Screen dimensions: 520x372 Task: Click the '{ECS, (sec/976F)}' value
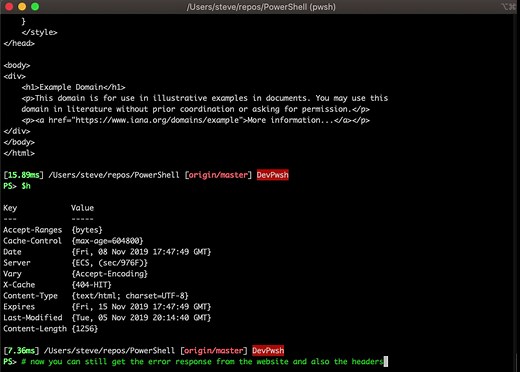[110, 263]
